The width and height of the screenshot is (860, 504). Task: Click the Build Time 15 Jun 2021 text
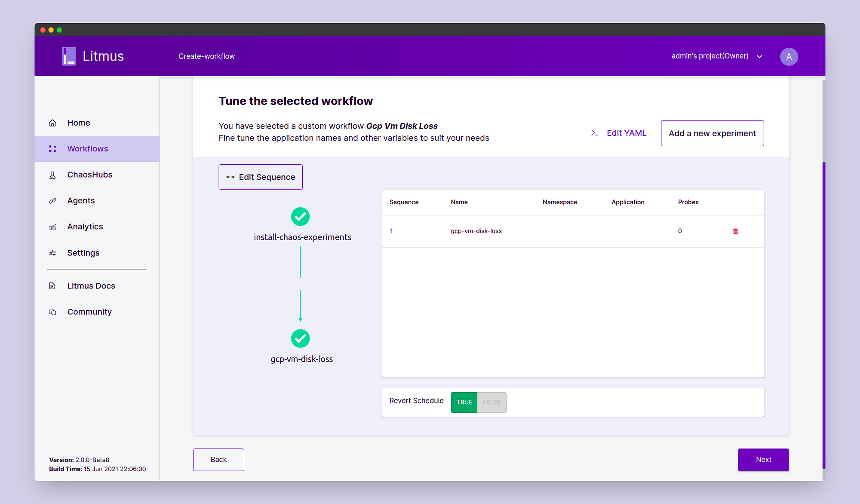98,469
